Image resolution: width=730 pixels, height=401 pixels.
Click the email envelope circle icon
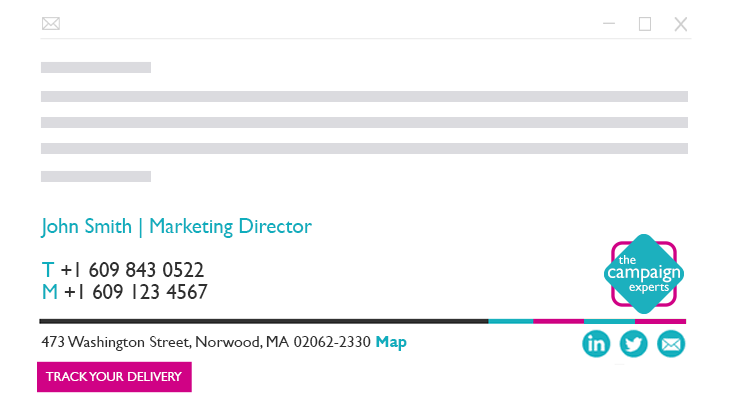coord(671,344)
